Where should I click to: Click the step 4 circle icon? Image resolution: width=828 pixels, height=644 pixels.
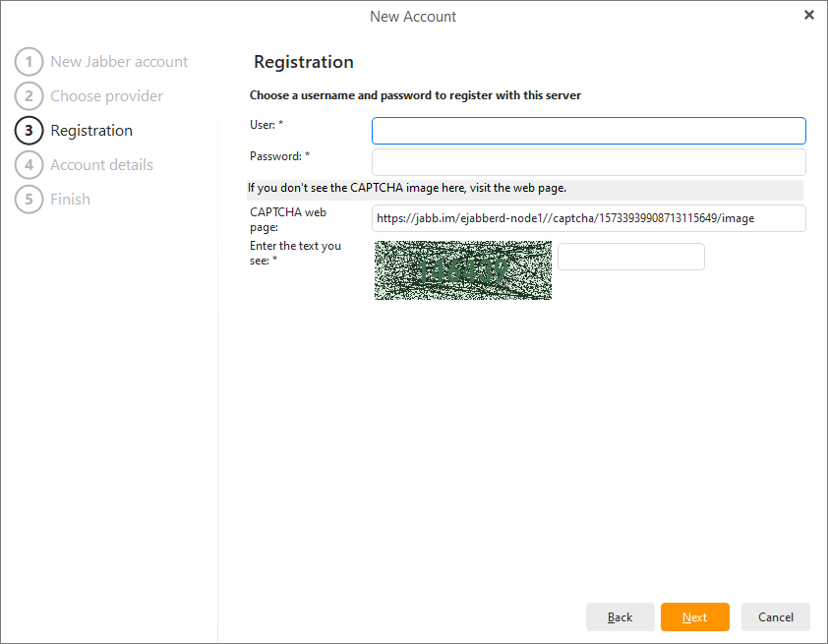tap(29, 165)
